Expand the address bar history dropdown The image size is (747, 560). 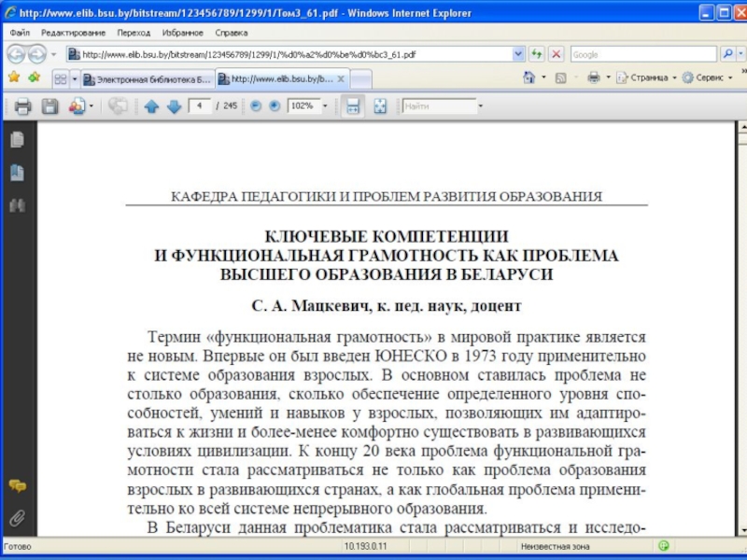pyautogui.click(x=518, y=54)
